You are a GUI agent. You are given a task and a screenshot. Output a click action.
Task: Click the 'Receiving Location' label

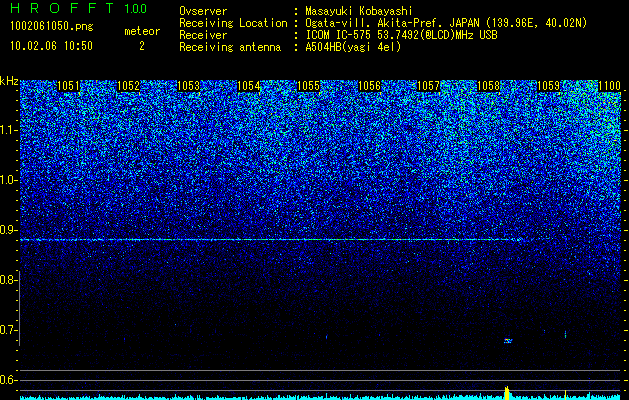point(233,23)
